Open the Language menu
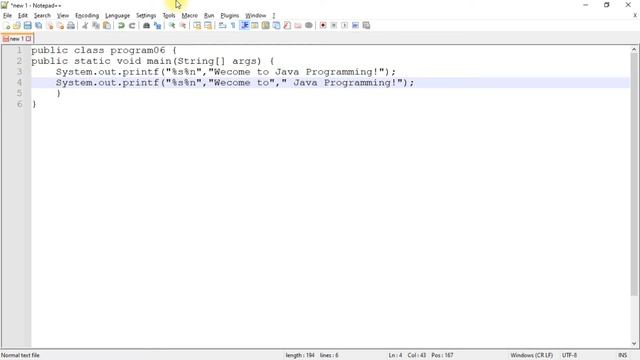This screenshot has height=360, width=640. click(117, 16)
